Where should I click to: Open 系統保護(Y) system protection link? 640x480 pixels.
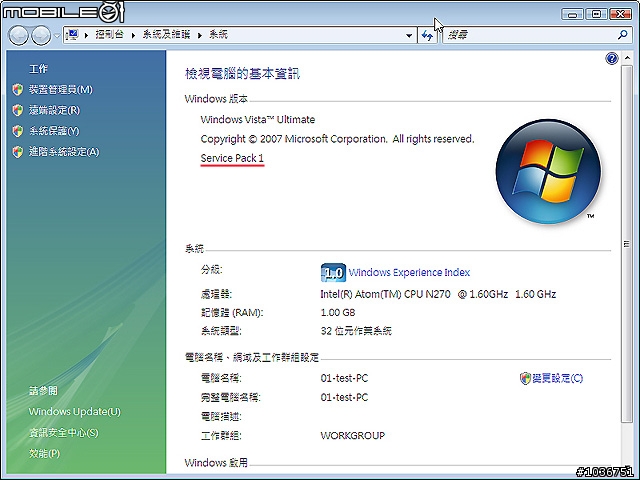54,131
